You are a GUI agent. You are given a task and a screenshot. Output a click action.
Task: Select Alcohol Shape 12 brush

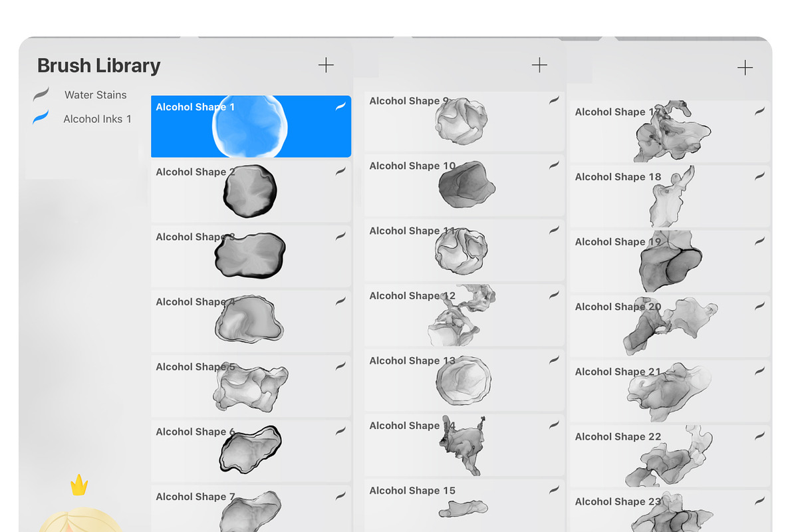[x=464, y=315]
